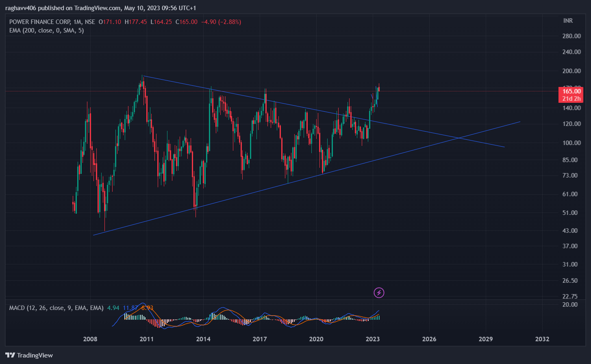Image resolution: width=591 pixels, height=364 pixels.
Task: Click the red 165.00 current price label
Action: click(571, 91)
